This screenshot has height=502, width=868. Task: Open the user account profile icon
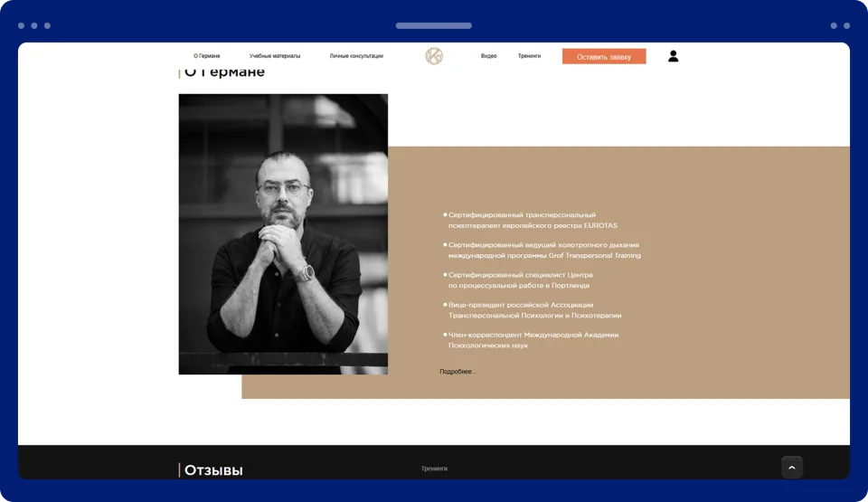(x=673, y=56)
